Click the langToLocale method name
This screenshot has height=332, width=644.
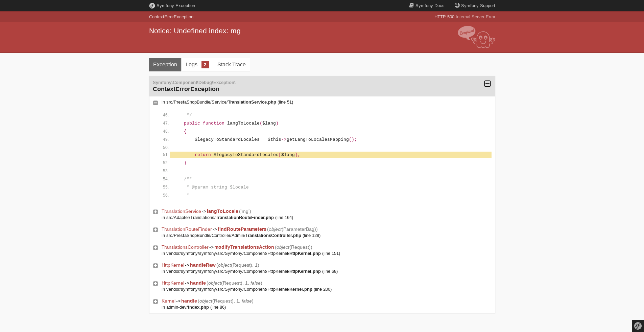tap(222, 211)
